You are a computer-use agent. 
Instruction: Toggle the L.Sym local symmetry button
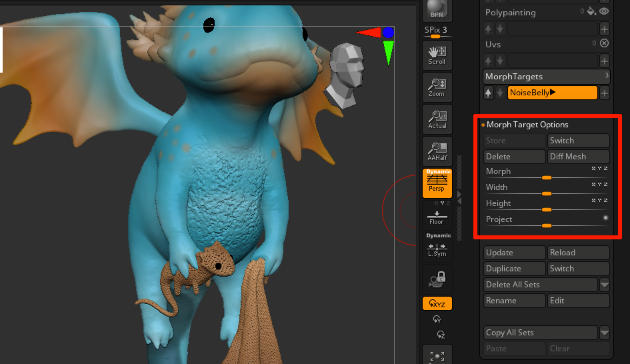(x=437, y=246)
